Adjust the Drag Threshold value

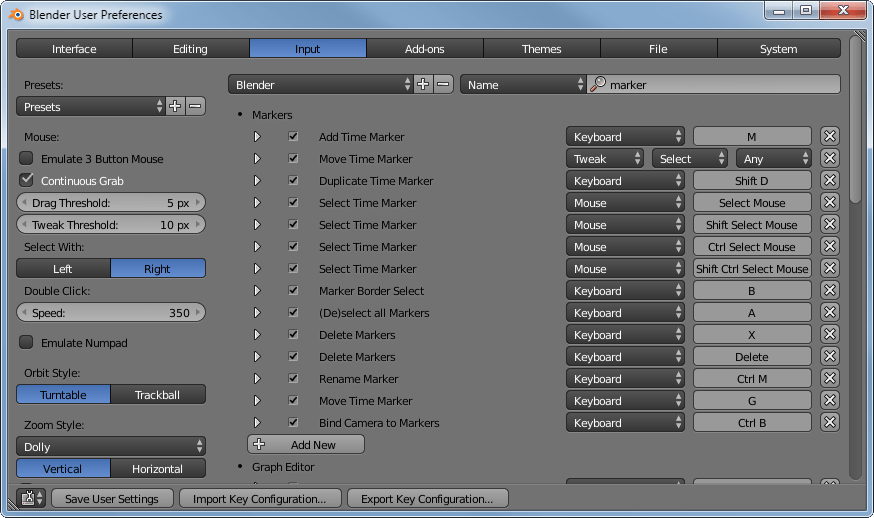click(x=111, y=202)
